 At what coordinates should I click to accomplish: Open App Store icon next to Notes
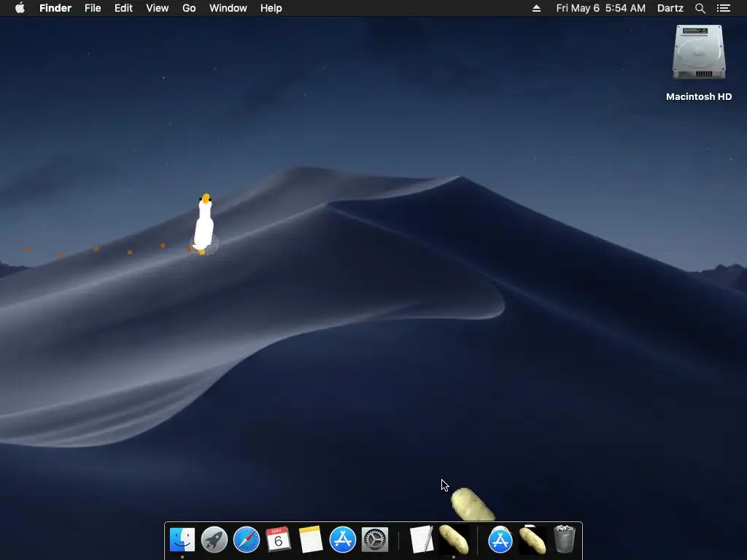coord(343,540)
